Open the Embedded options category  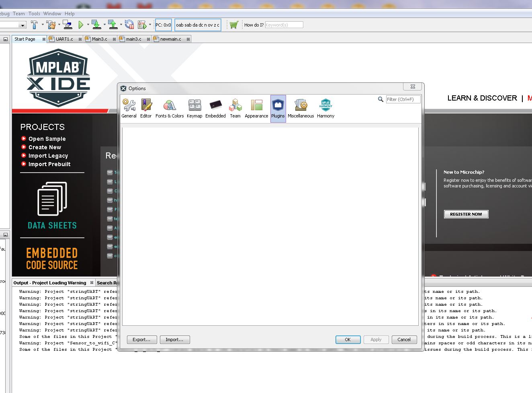point(215,108)
